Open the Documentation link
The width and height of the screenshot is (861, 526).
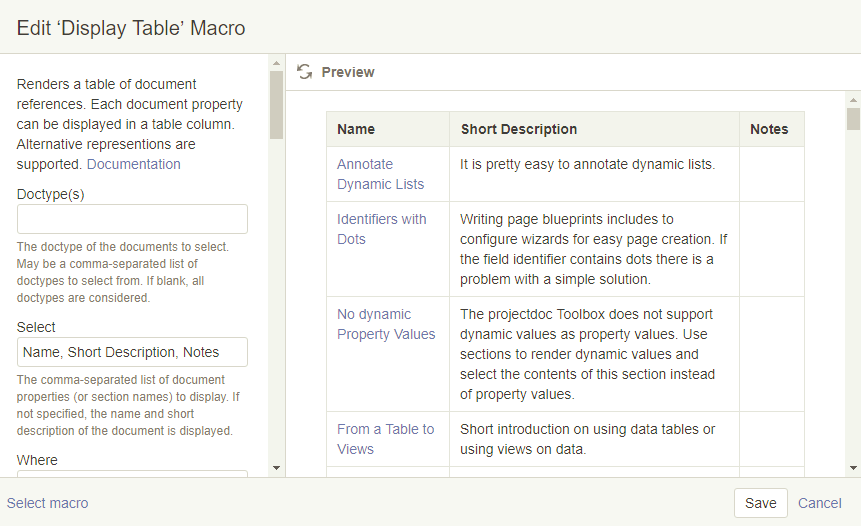(134, 164)
